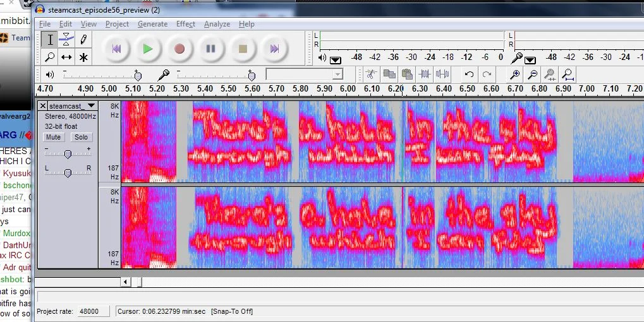
Task: Click '[Snap-To Off]' status text
Action: (x=232, y=311)
